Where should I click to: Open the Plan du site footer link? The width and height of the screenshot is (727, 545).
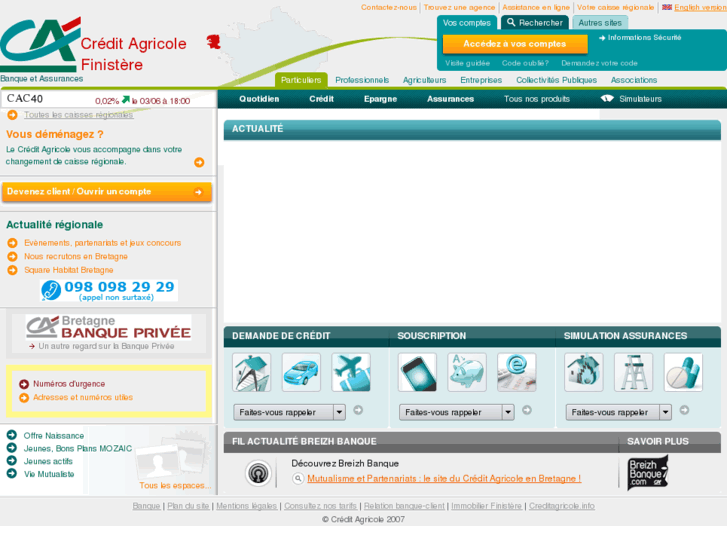188,506
